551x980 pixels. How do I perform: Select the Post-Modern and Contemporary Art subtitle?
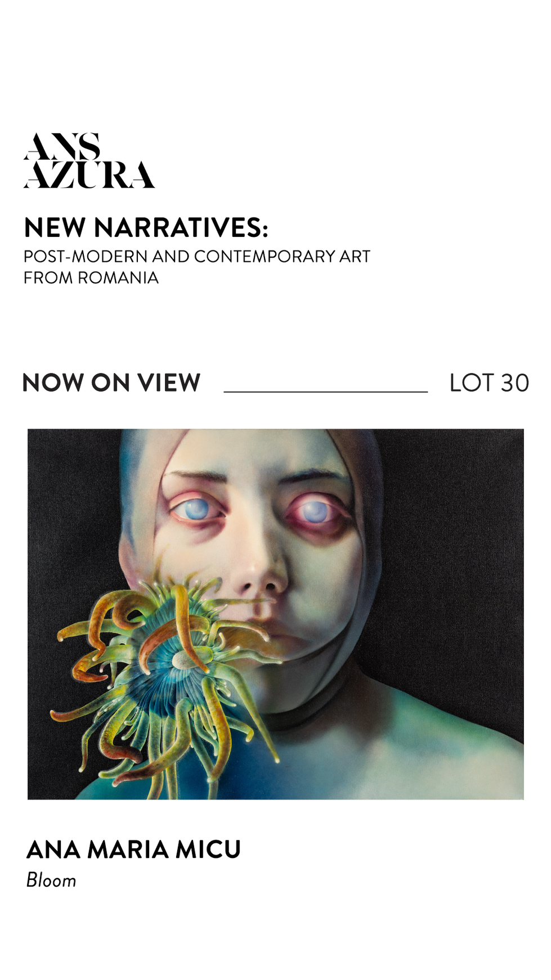pyautogui.click(x=197, y=257)
